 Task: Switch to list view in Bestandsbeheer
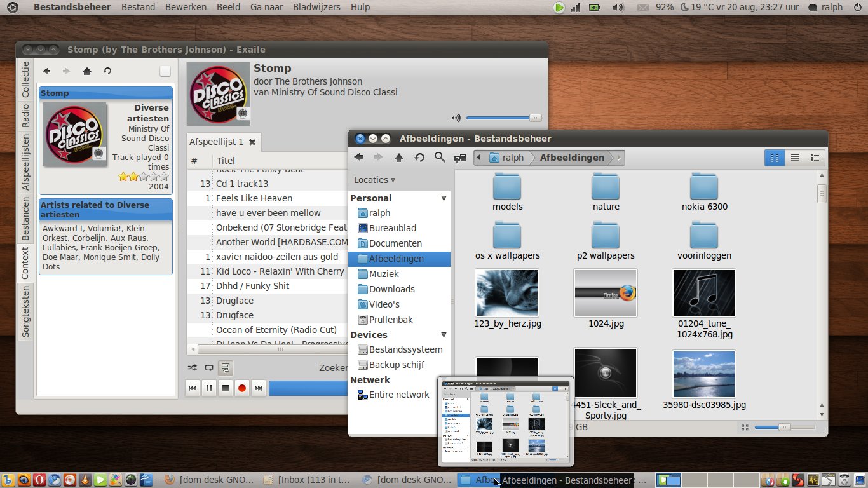794,158
